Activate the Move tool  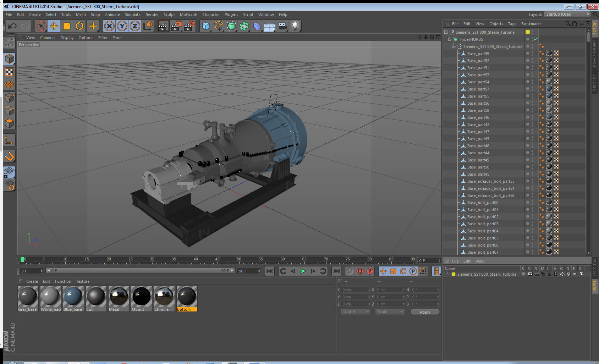[x=54, y=26]
